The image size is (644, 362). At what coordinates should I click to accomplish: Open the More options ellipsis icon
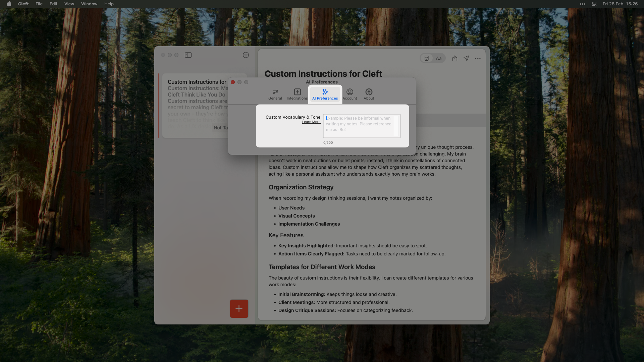point(478,58)
